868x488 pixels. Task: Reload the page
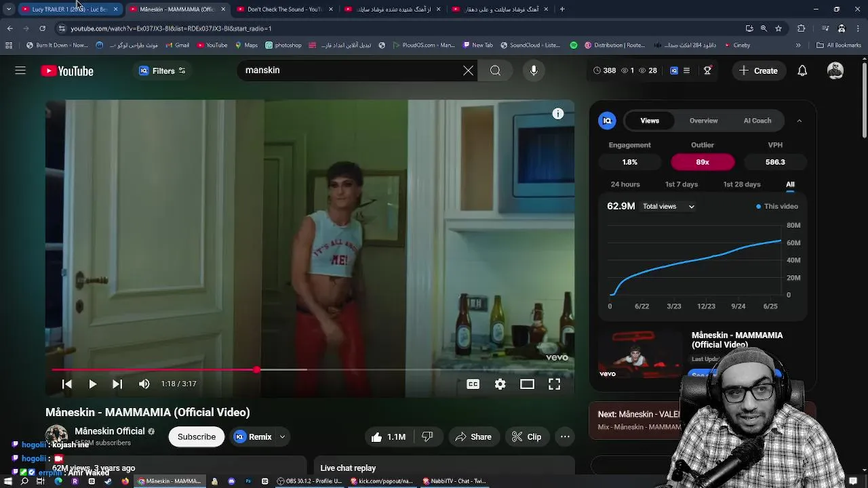42,28
